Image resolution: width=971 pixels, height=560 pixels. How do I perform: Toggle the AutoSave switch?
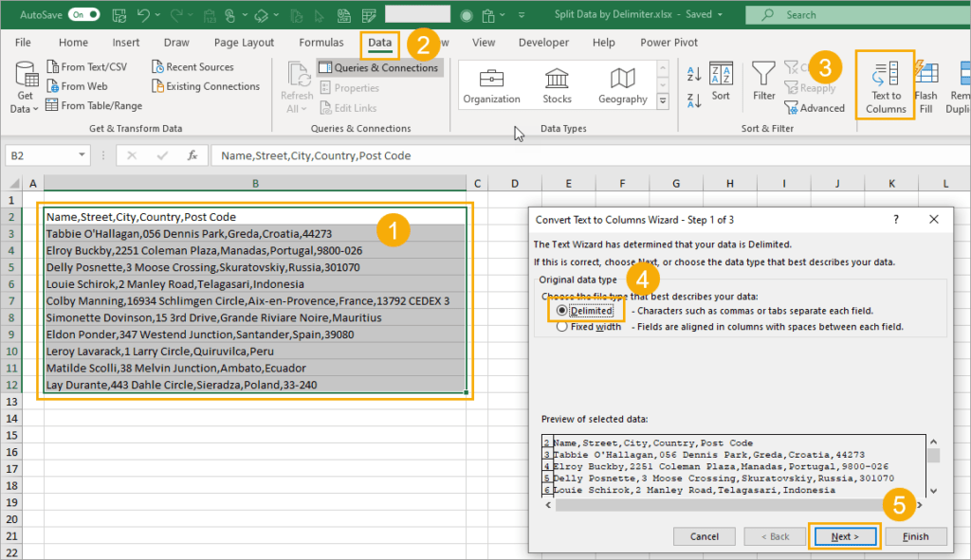click(83, 14)
